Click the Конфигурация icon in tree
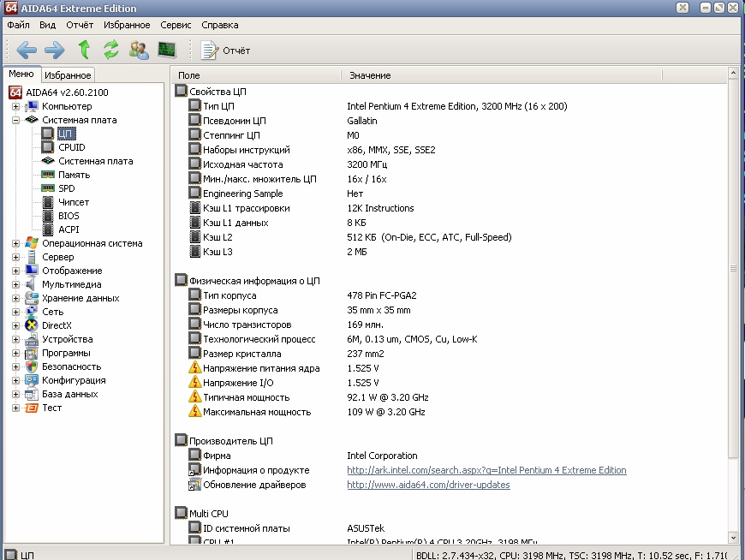 tap(32, 380)
